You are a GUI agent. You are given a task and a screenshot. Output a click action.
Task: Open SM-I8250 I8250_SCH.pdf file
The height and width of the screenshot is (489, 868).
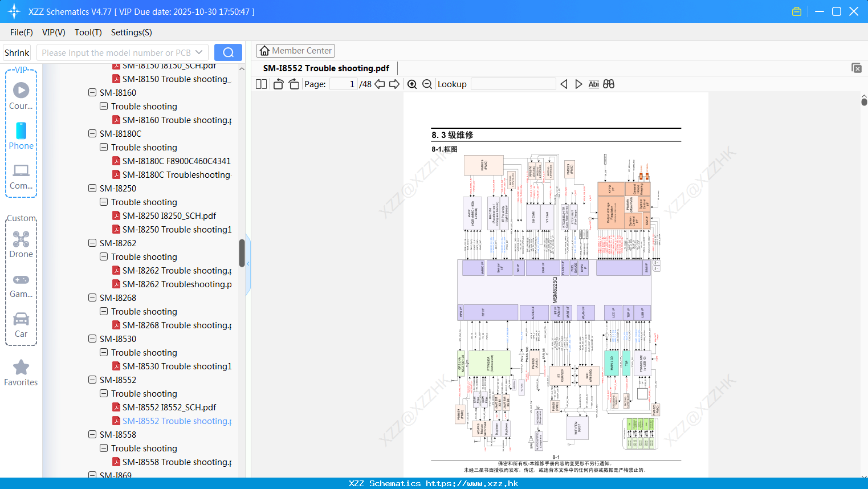169,215
